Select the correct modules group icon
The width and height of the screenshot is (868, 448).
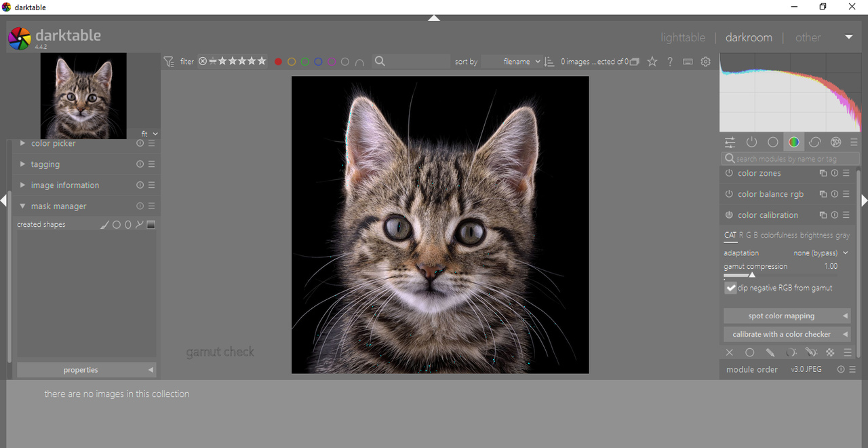pyautogui.click(x=814, y=143)
